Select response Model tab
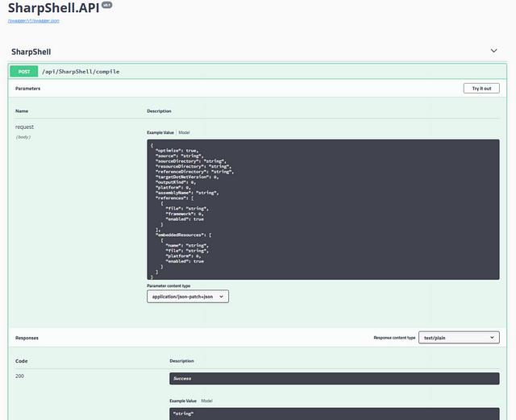This screenshot has height=420, width=516. pyautogui.click(x=206, y=401)
